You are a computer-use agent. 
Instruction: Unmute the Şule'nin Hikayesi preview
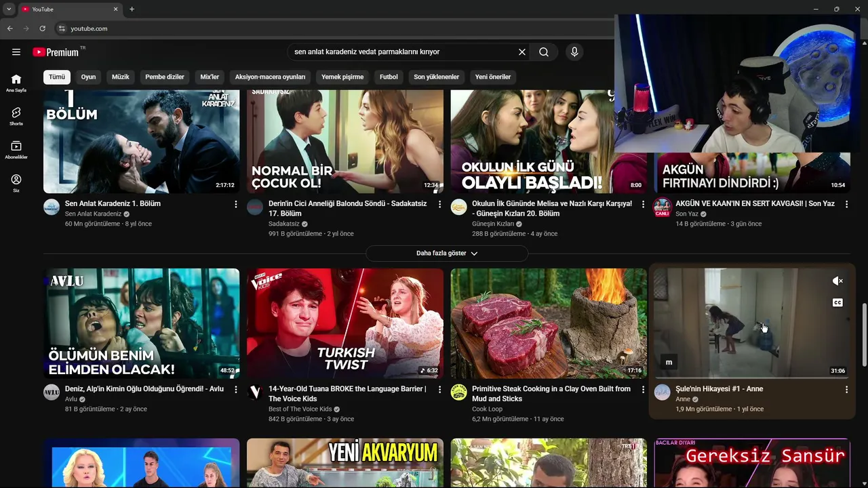pyautogui.click(x=837, y=281)
